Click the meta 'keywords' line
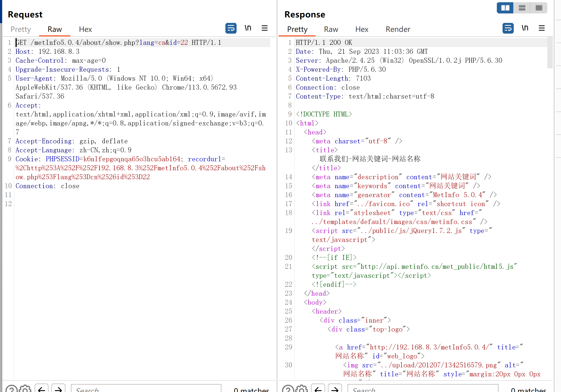 [396, 186]
